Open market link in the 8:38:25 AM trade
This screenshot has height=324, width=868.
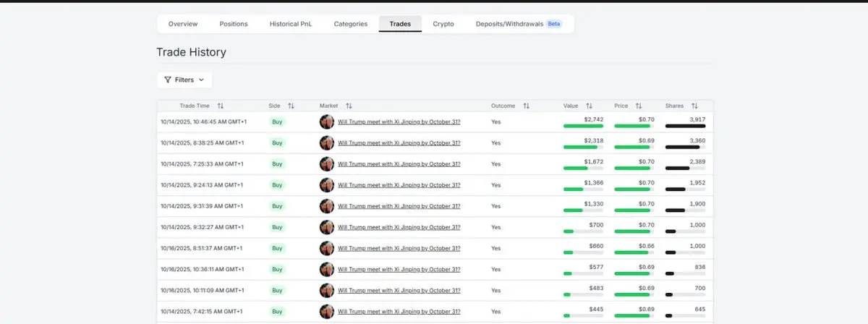[399, 142]
